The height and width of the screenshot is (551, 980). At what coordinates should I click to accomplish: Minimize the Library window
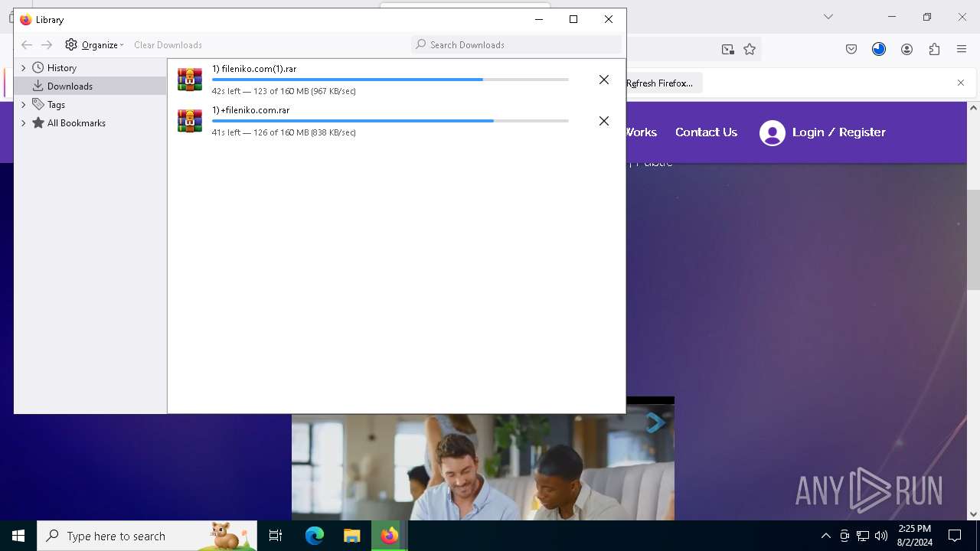(x=538, y=19)
